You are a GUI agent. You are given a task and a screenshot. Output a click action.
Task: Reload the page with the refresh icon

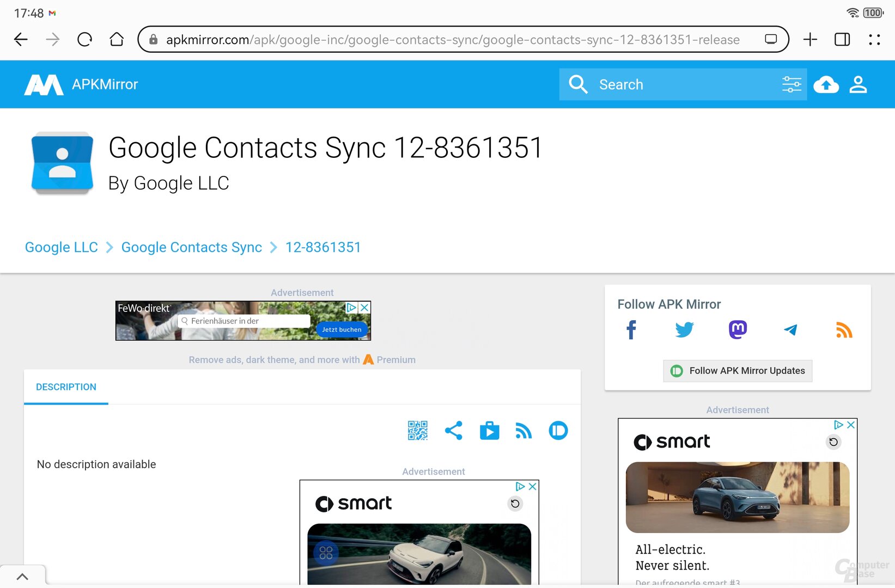click(84, 39)
